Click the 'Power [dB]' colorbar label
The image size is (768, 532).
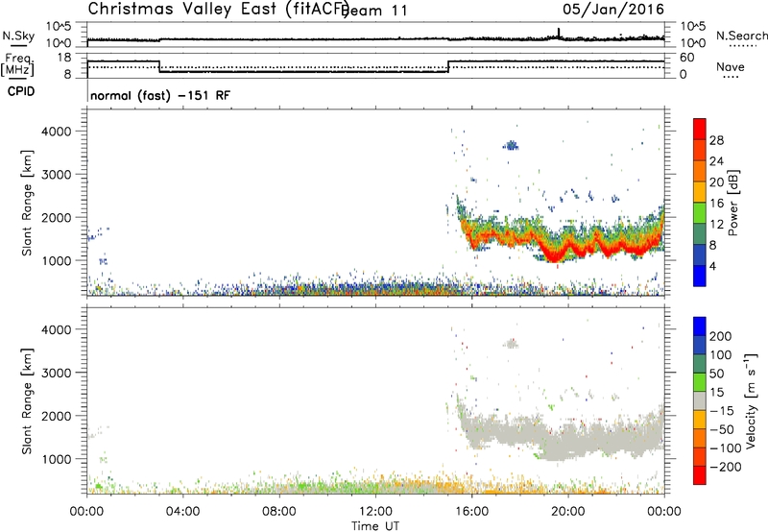pyautogui.click(x=732, y=203)
